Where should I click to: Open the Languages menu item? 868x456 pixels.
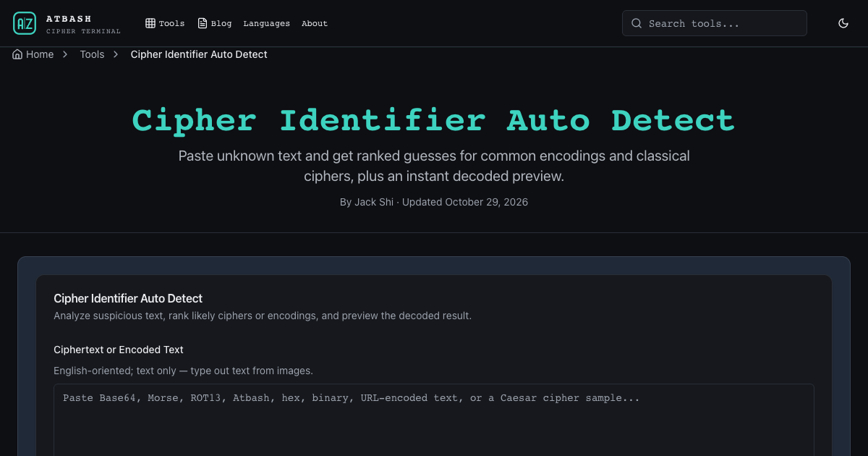[x=266, y=23]
